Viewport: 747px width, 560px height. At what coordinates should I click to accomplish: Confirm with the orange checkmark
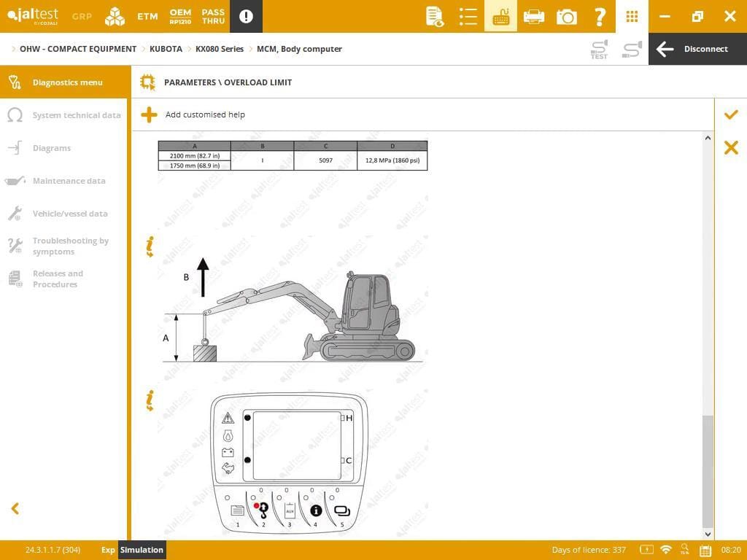point(730,114)
